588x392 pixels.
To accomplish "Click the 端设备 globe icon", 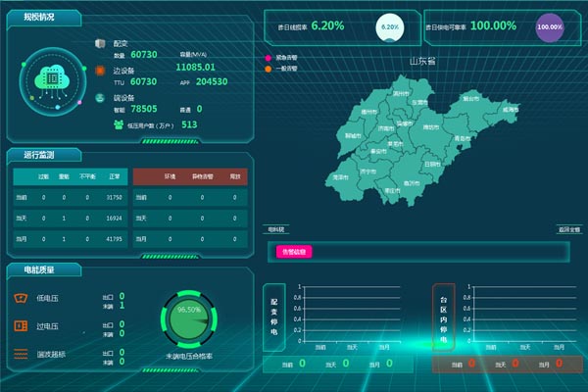I will coord(102,97).
